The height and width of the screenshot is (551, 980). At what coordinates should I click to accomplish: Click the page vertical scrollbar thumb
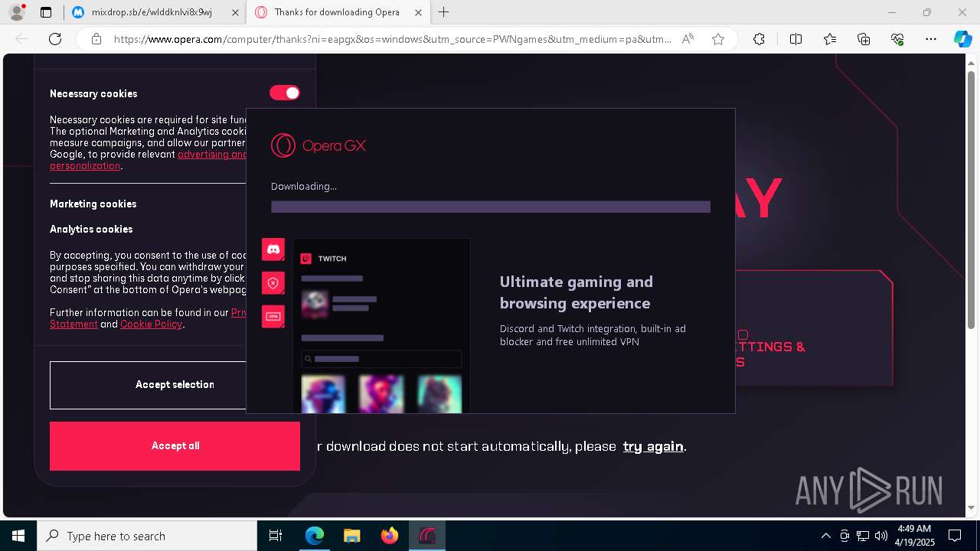coord(972,201)
